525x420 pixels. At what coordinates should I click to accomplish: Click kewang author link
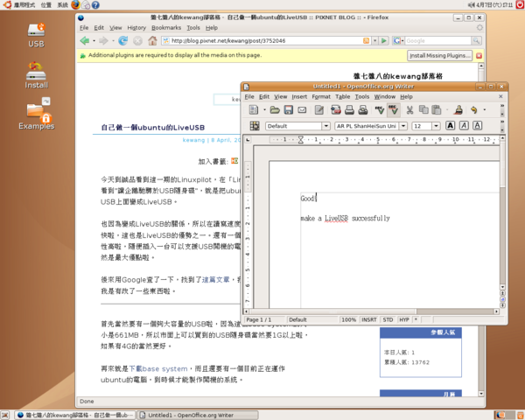(193, 140)
